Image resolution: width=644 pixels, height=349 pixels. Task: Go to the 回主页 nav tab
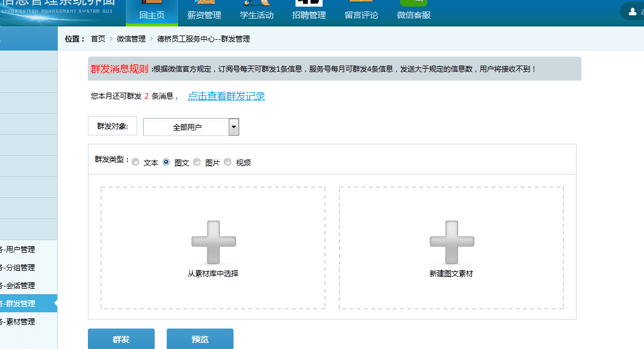152,13
